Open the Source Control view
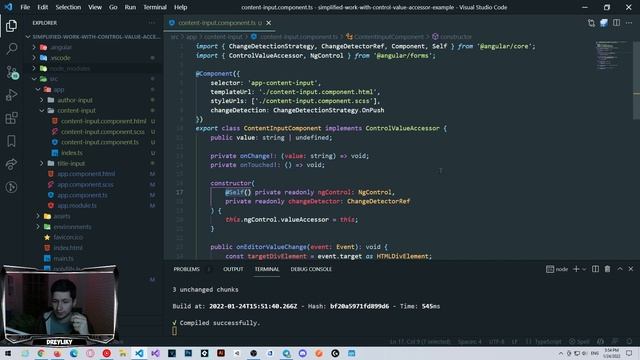 coord(11,72)
